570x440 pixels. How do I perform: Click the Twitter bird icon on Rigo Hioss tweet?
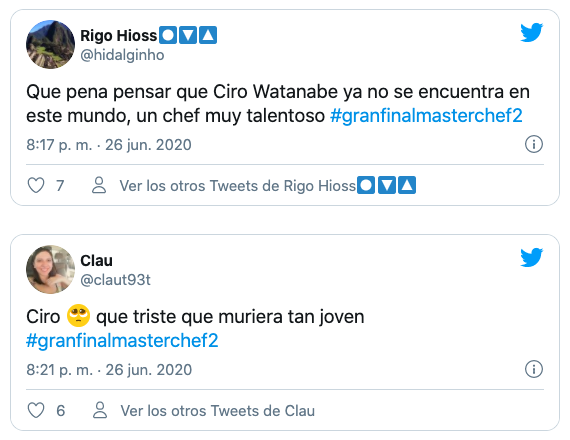[531, 33]
